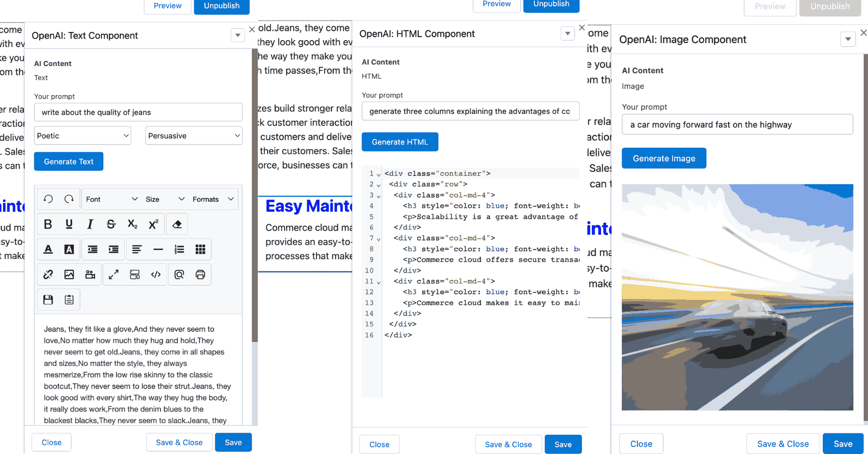Click Close in Image Component panel
This screenshot has width=868, height=454.
coord(641,443)
